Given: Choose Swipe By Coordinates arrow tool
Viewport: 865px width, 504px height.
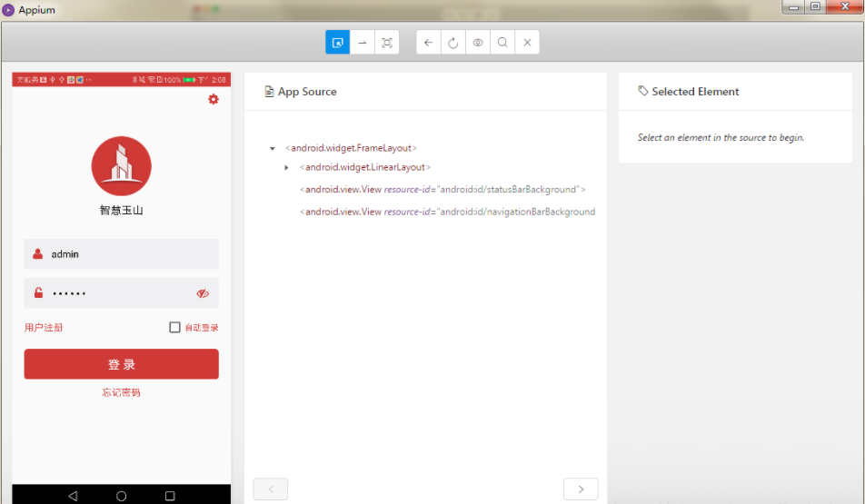Looking at the screenshot, I should point(363,43).
